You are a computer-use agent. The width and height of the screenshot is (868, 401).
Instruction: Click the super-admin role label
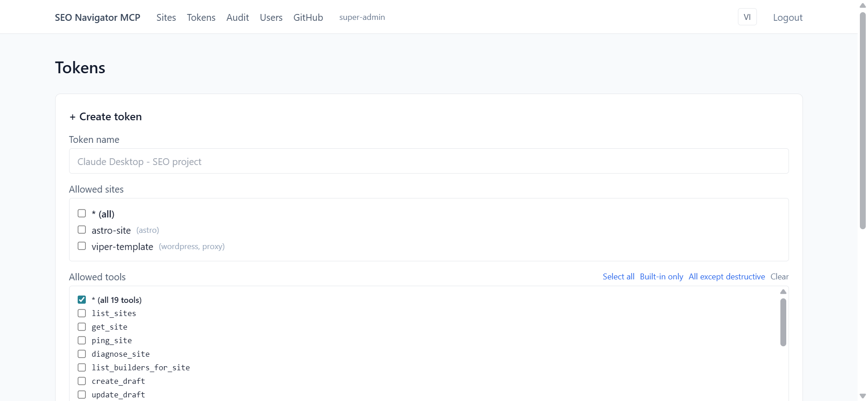point(362,17)
